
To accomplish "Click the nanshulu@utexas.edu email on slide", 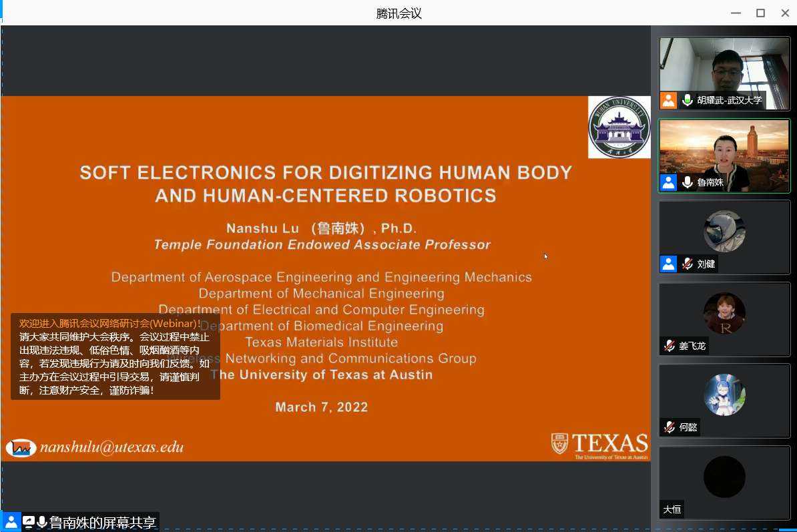I will (x=111, y=448).
